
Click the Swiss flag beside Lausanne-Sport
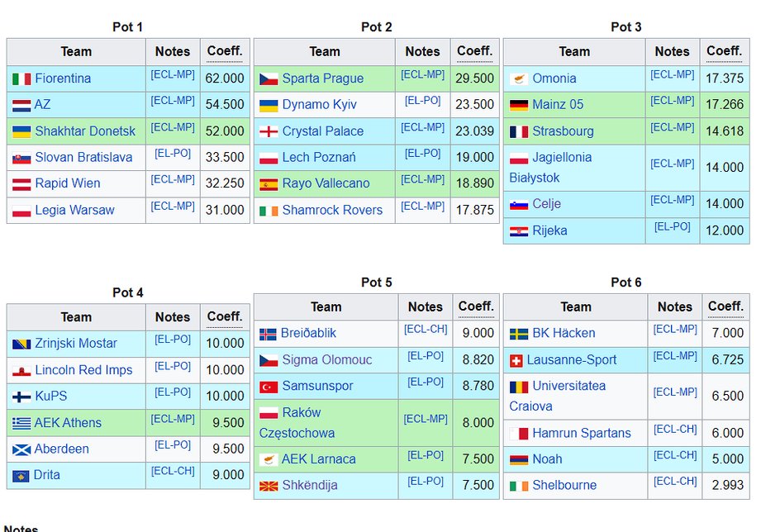pyautogui.click(x=516, y=360)
